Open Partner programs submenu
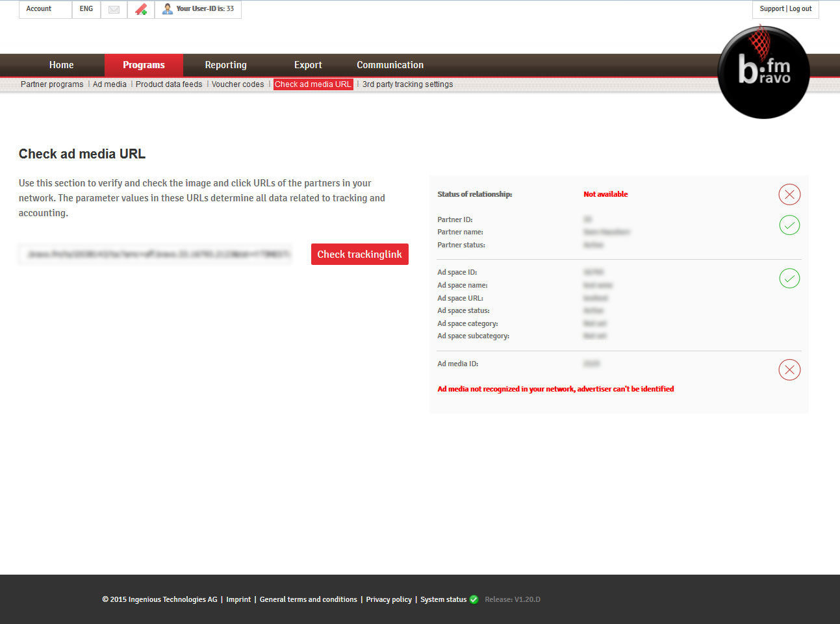 [x=52, y=84]
